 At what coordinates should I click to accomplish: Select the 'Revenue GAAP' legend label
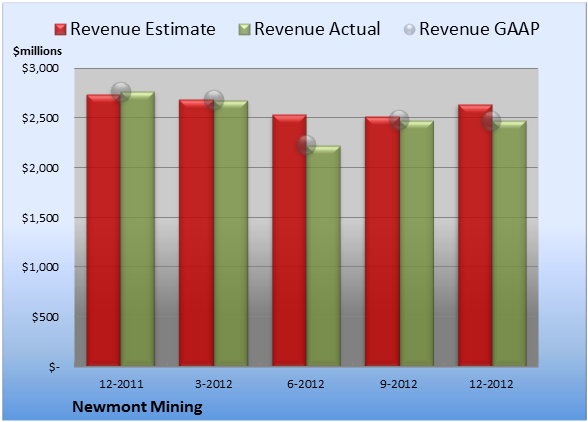tap(479, 29)
